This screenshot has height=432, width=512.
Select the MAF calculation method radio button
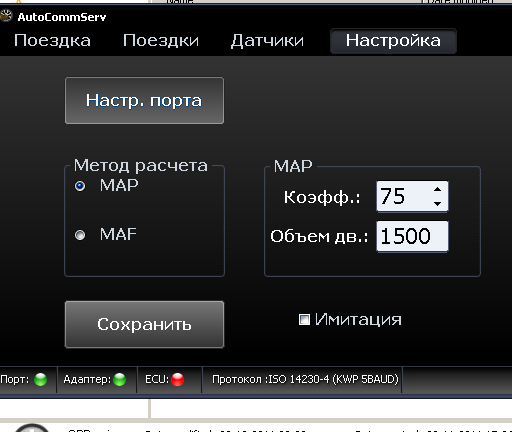80,235
